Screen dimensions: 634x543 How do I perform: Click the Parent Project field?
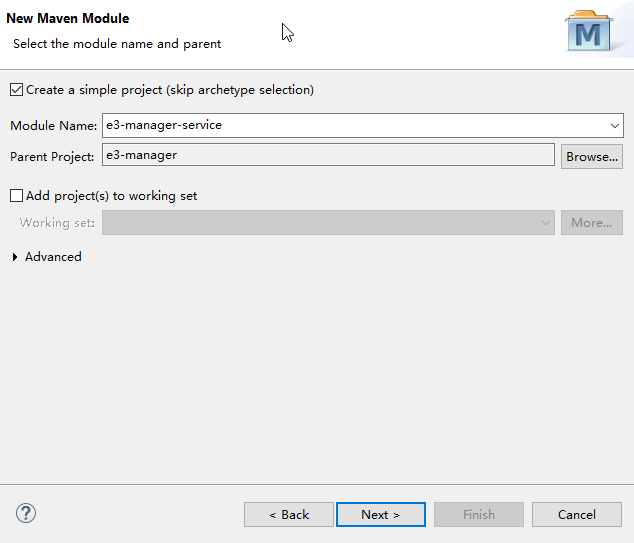pyautogui.click(x=328, y=155)
